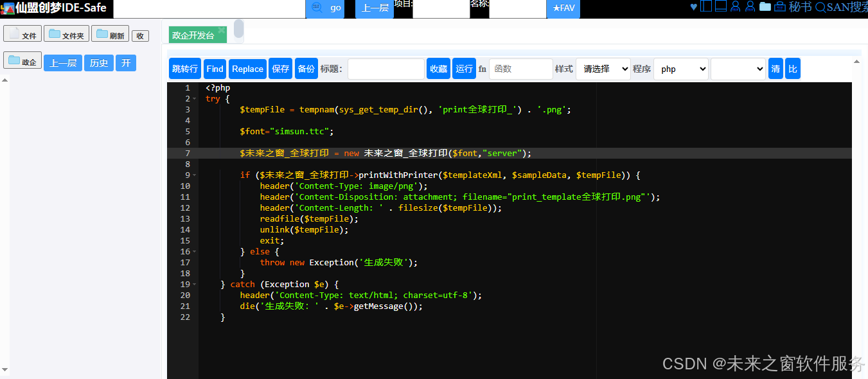The width and height of the screenshot is (868, 379).
Task: Click the ★FAV button
Action: point(563,8)
